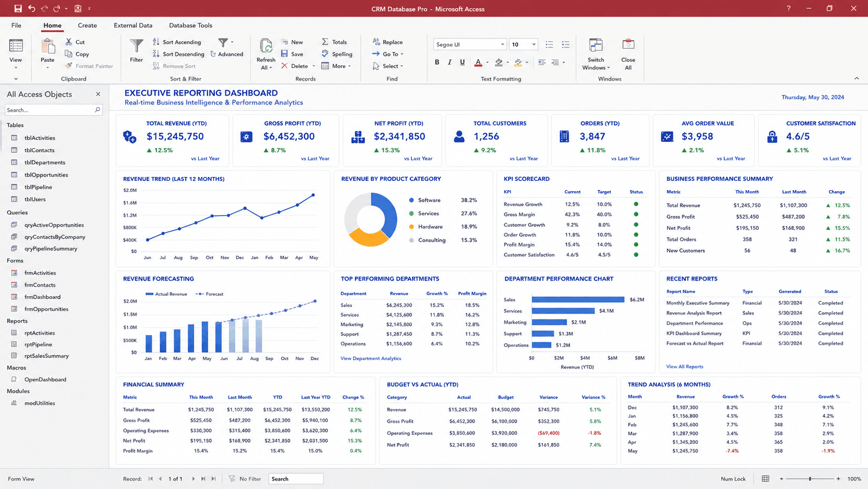Viewport: 868px width, 489px height.
Task: Click the Filter funnel icon
Action: click(x=137, y=46)
